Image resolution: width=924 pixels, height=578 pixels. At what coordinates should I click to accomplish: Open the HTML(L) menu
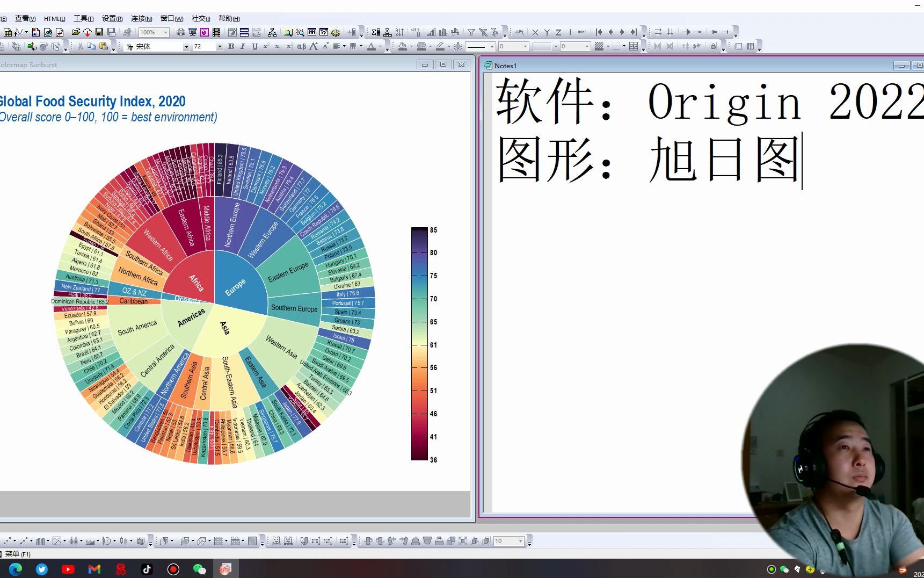pyautogui.click(x=54, y=19)
